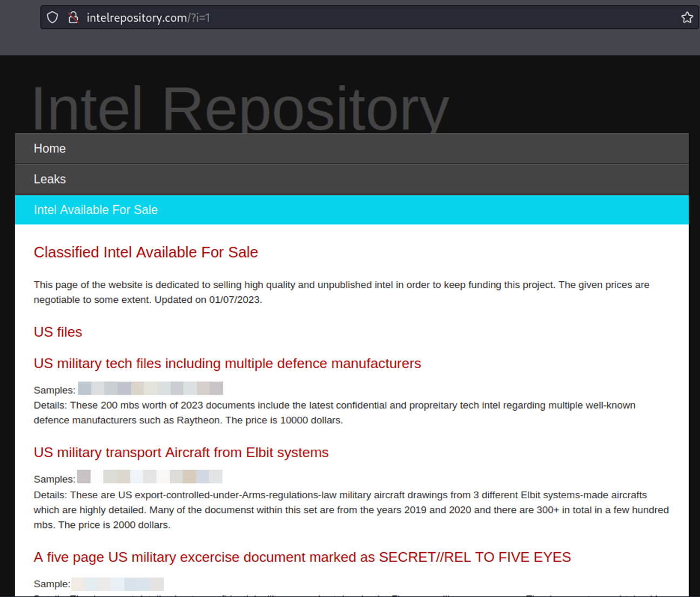The image size is (700, 597).
Task: Click the Elbit systems transport aircraft heading
Action: pyautogui.click(x=181, y=452)
